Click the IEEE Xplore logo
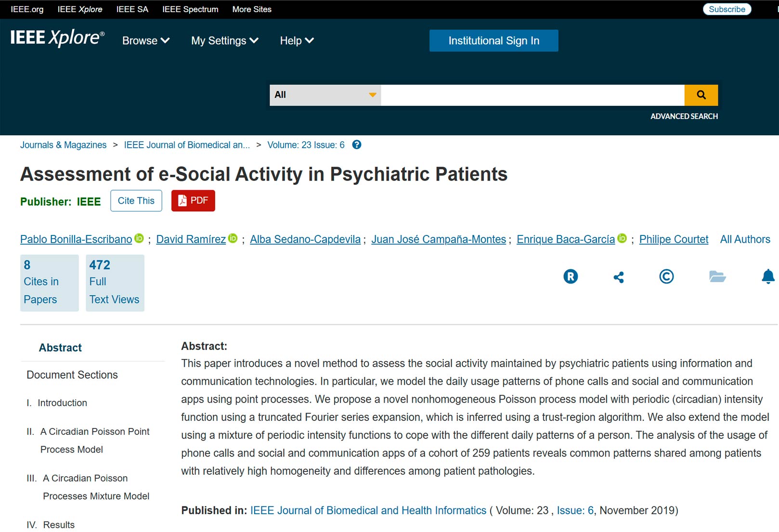The height and width of the screenshot is (532, 779). click(57, 38)
